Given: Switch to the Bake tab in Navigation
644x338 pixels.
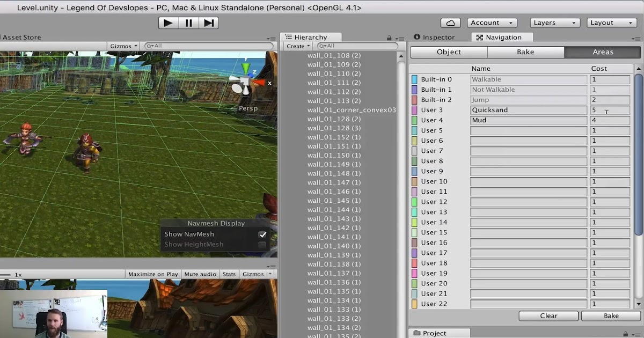Looking at the screenshot, I should click(x=525, y=52).
